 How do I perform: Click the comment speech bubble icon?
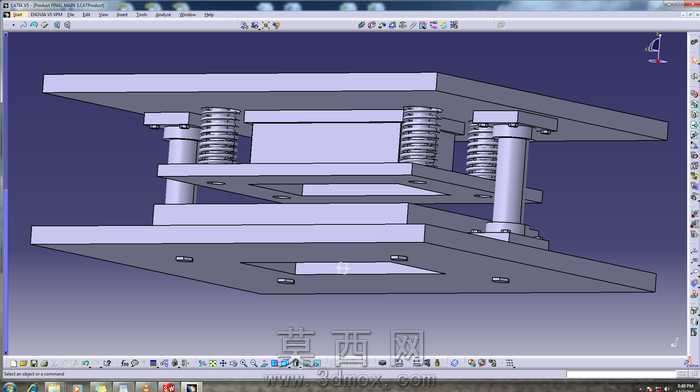click(x=135, y=363)
